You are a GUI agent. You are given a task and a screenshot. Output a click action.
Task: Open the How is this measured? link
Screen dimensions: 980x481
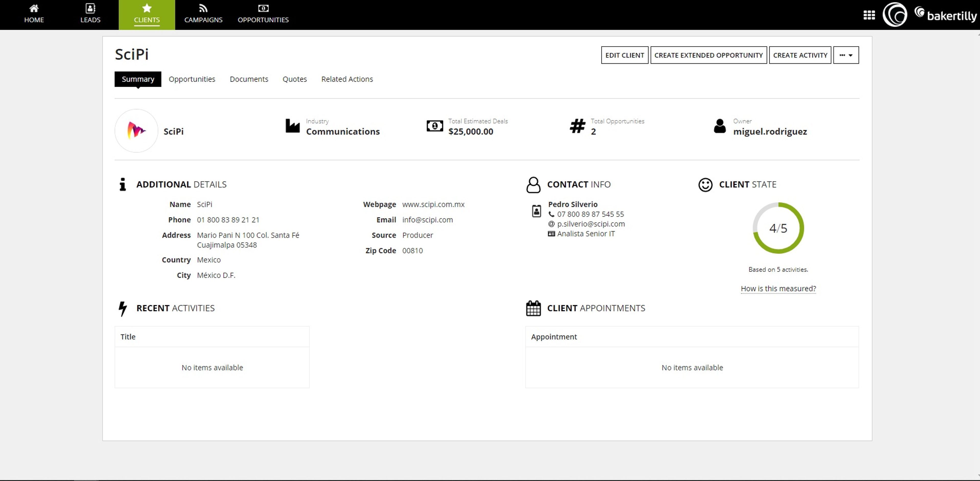tap(778, 289)
